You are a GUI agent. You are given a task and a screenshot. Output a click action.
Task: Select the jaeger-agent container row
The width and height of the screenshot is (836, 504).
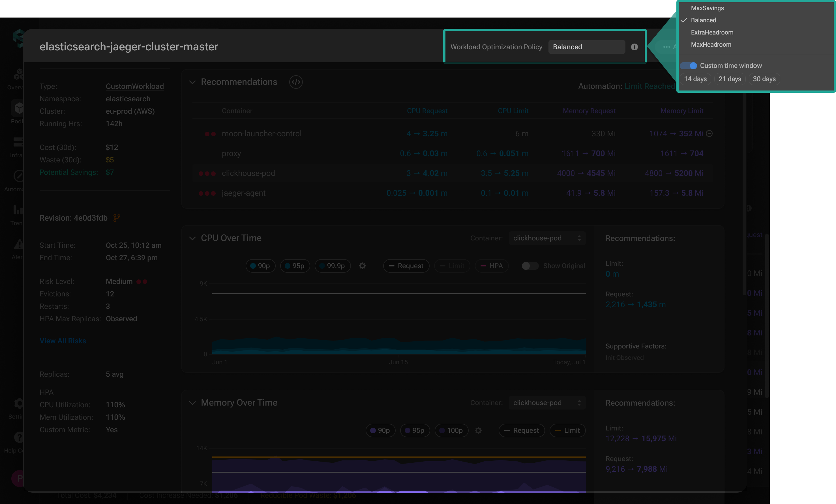[453, 193]
